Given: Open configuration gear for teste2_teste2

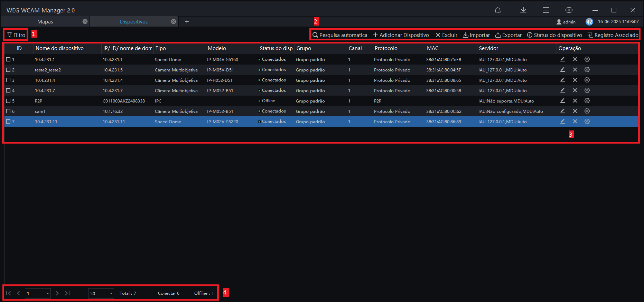Looking at the screenshot, I should coord(587,70).
